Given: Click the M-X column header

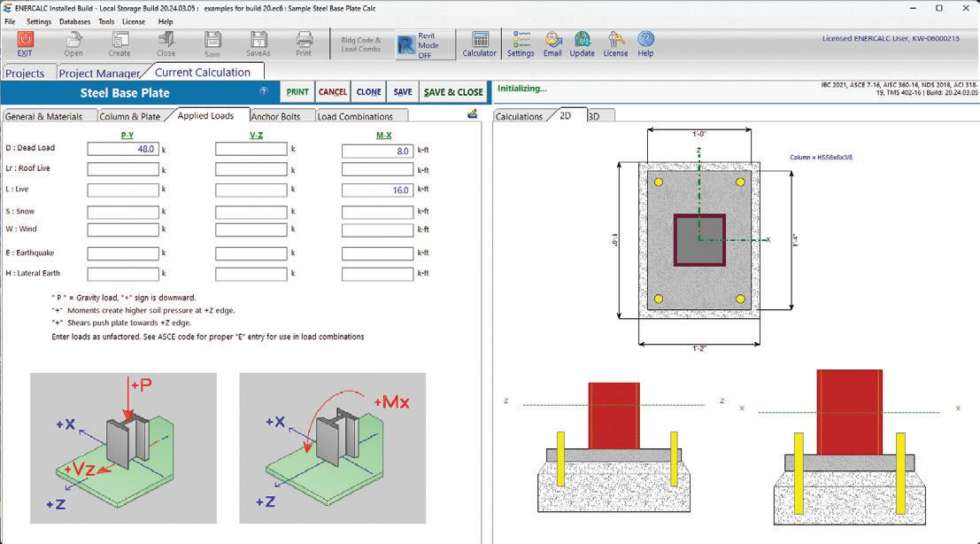Looking at the screenshot, I should 383,135.
